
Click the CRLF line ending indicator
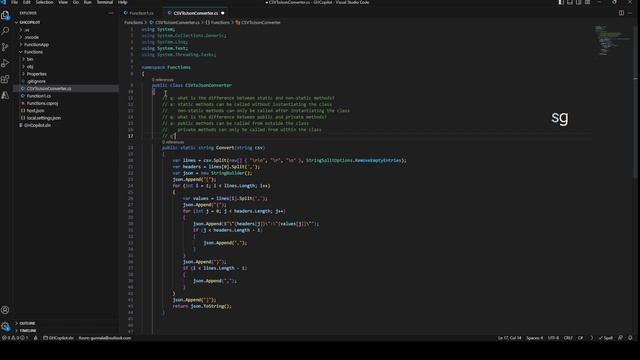(568, 338)
